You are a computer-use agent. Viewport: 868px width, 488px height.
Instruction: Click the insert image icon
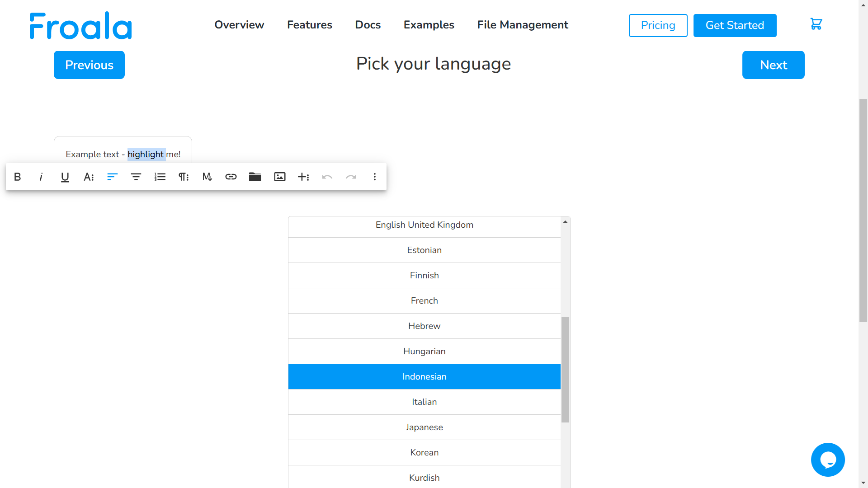[280, 177]
